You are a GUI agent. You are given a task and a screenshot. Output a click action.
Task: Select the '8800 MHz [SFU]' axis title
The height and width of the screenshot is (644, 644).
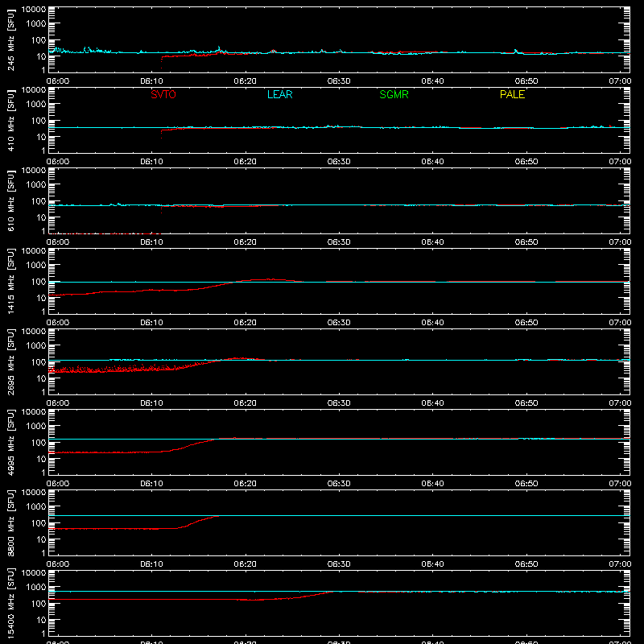click(x=10, y=522)
